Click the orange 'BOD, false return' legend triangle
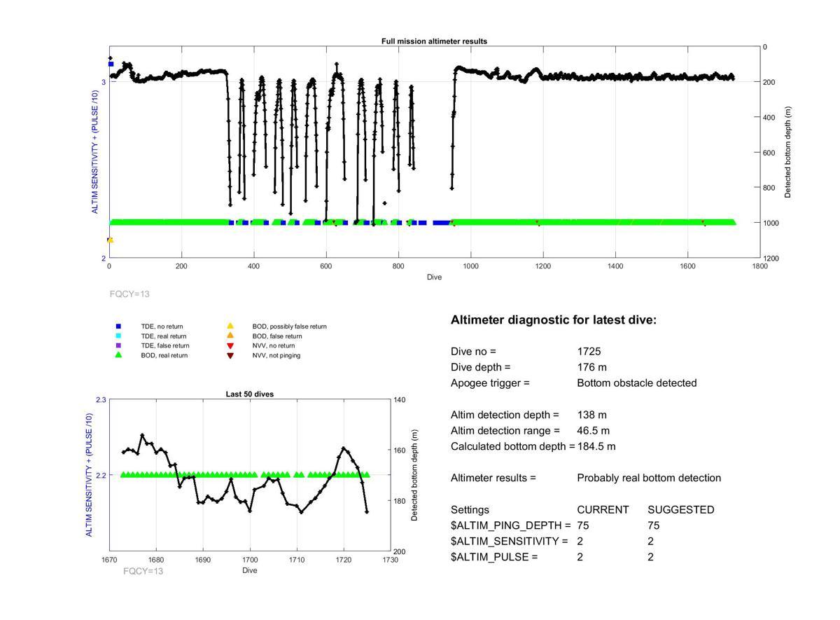840x620 pixels. [230, 336]
